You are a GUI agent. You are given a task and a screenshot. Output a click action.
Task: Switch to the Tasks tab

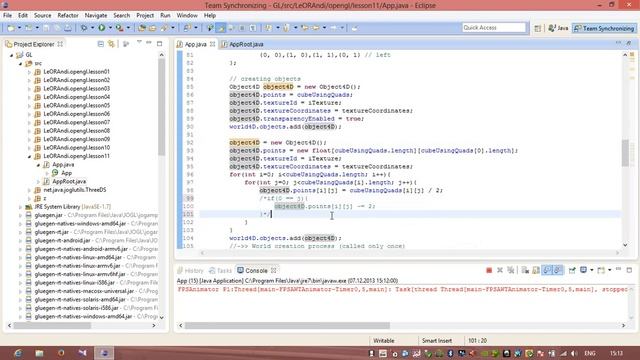pos(220,271)
